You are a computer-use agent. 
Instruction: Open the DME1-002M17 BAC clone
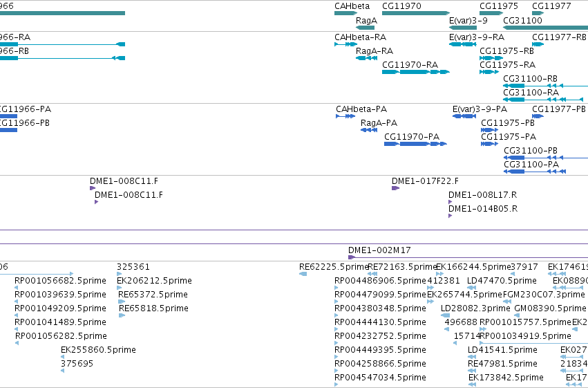point(468,257)
